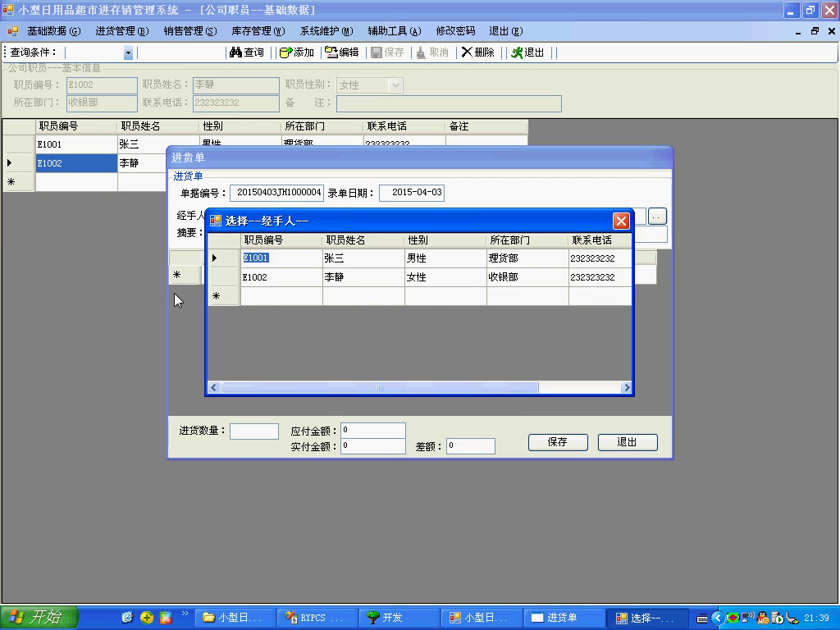Screen dimensions: 840x630
Task: Click the 录单日期 field in 进货单
Action: click(412, 193)
